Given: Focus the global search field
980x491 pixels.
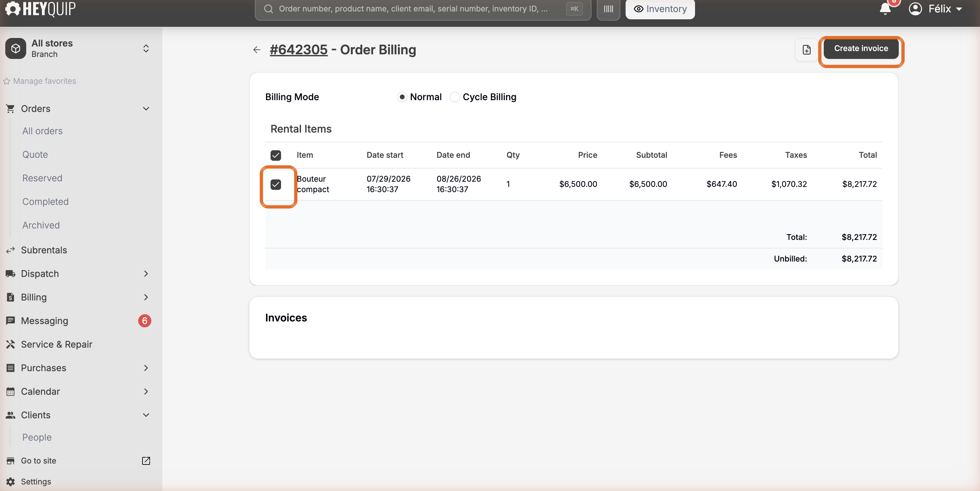Looking at the screenshot, I should click(423, 9).
